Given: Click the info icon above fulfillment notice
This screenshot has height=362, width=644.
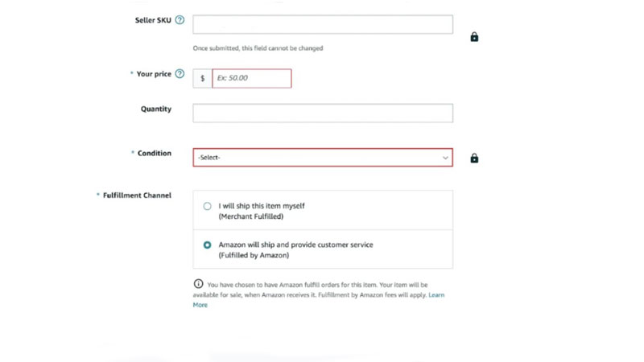Looking at the screenshot, I should tap(198, 284).
